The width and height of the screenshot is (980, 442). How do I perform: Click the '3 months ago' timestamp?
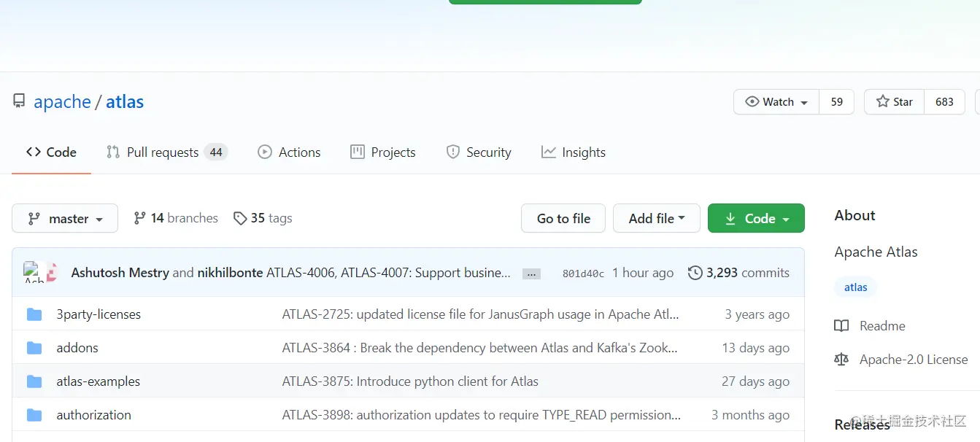click(x=750, y=415)
